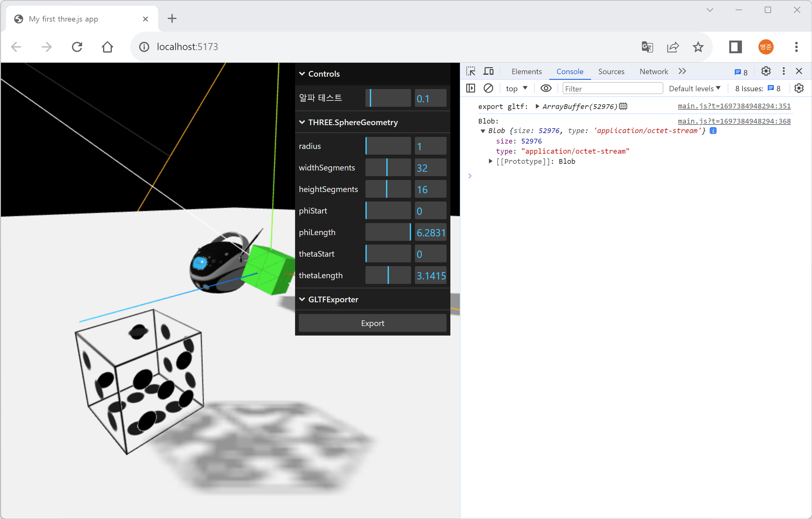Screen dimensions: 812x519
Task: Click the inspect element picker icon
Action: coord(471,71)
